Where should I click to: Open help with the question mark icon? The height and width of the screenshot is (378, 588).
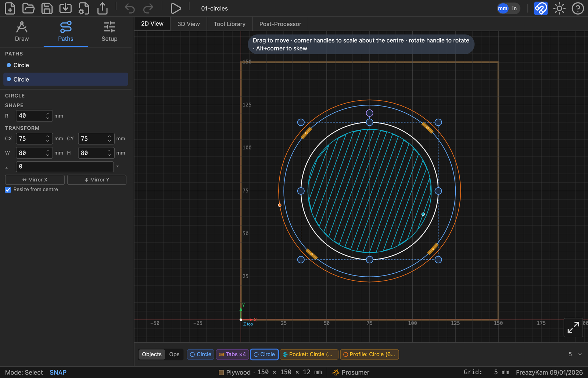[578, 8]
